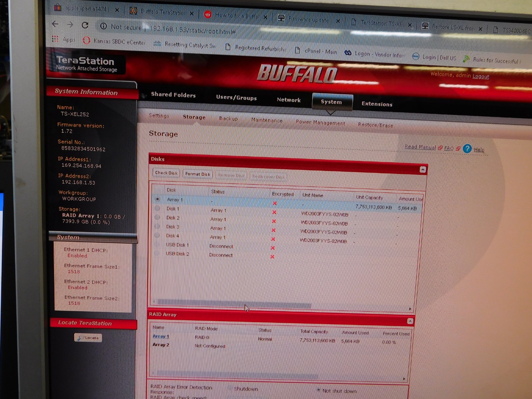Click the blue Help question mark icon
Viewport: 532px width, 399px height.
467,149
